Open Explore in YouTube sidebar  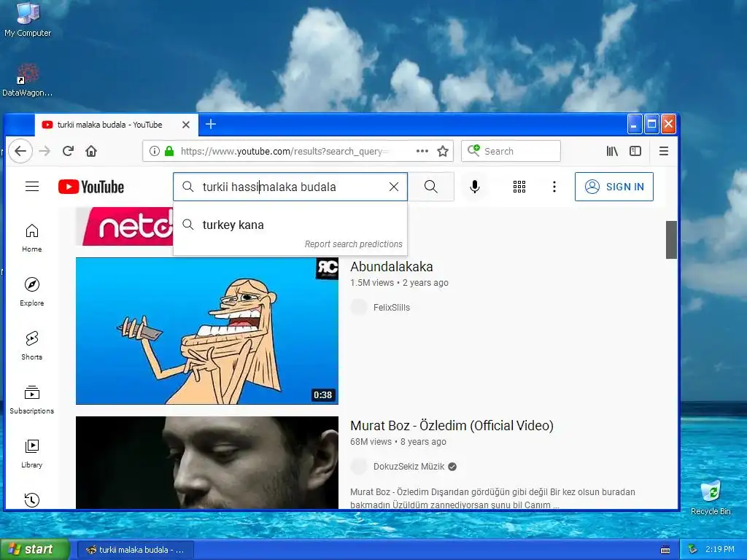[32, 292]
